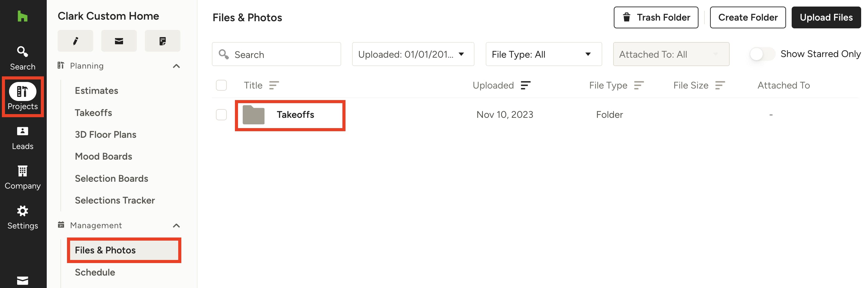Select Estimates in Planning menu
Viewport: 868px width, 288px height.
(96, 91)
